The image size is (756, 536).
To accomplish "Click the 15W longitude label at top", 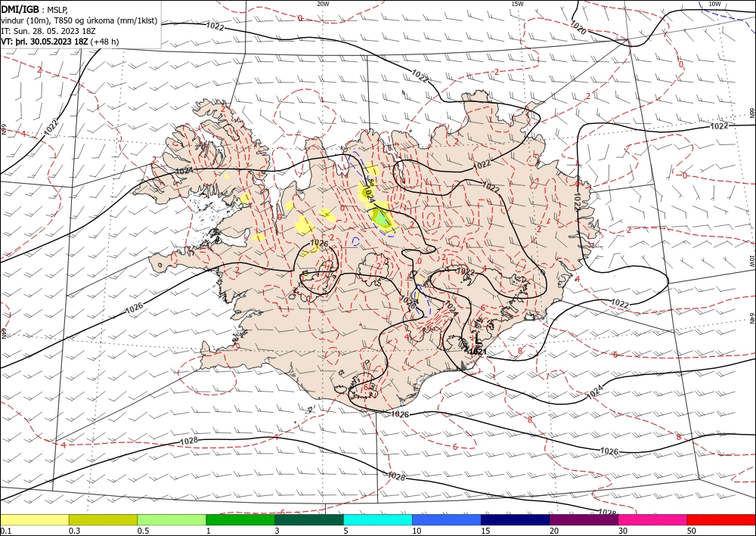I will click(x=517, y=4).
